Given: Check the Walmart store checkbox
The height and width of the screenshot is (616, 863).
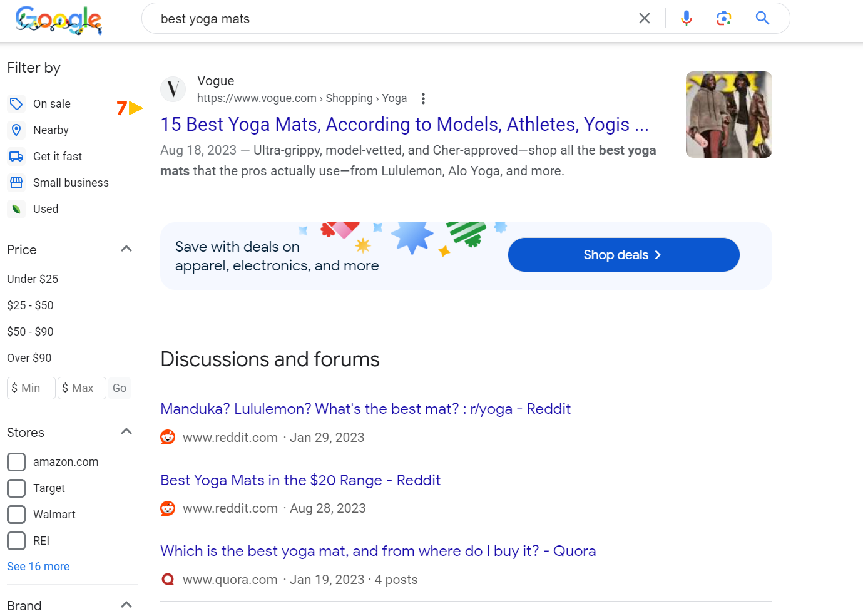Looking at the screenshot, I should tap(16, 515).
